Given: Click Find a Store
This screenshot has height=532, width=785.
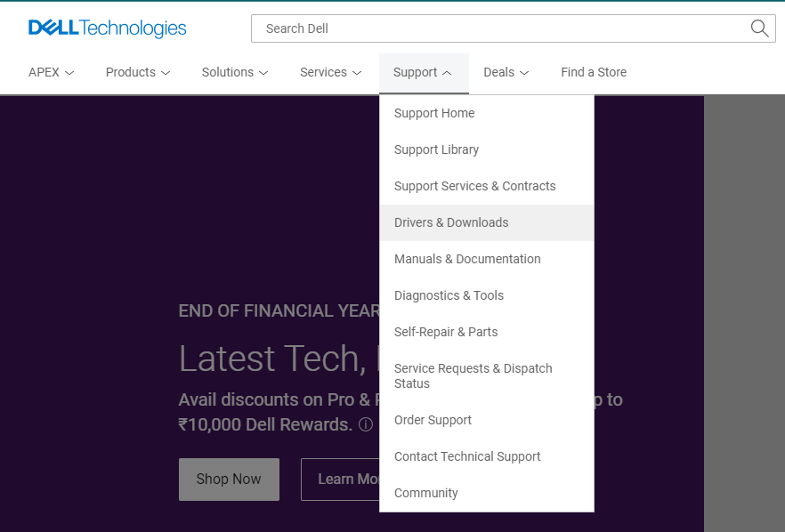Looking at the screenshot, I should coord(594,72).
